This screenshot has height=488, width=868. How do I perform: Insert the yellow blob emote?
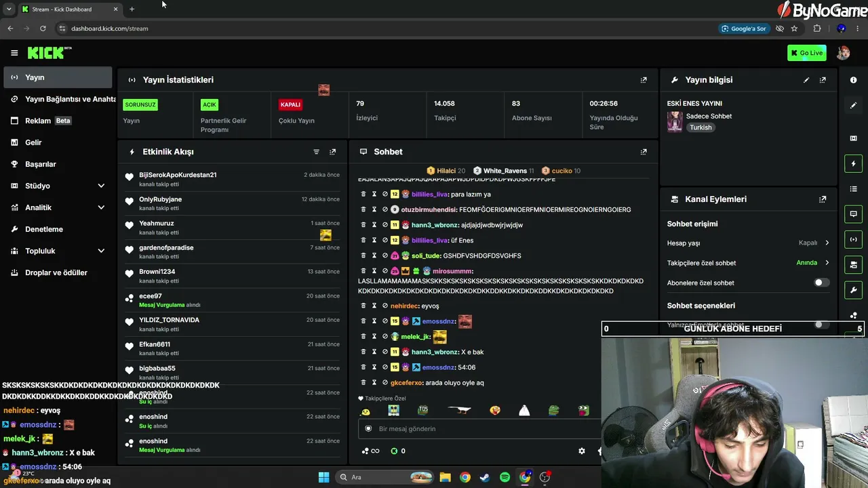[x=366, y=411]
